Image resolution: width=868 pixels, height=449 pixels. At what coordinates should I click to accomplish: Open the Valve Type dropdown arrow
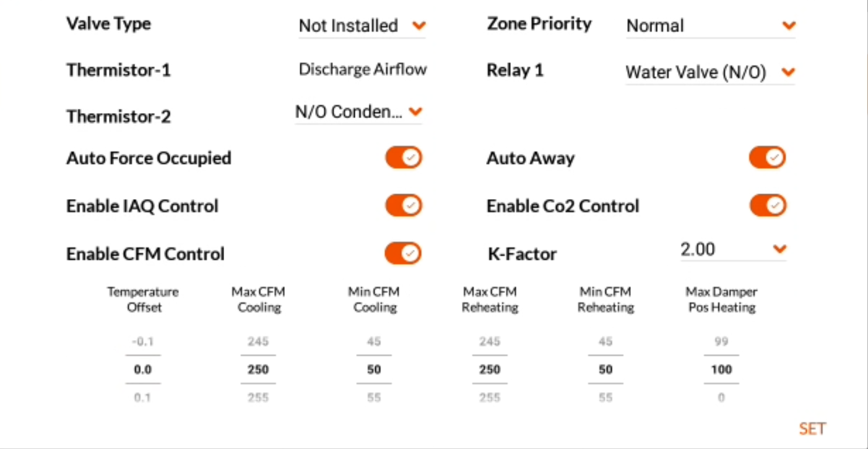(419, 25)
